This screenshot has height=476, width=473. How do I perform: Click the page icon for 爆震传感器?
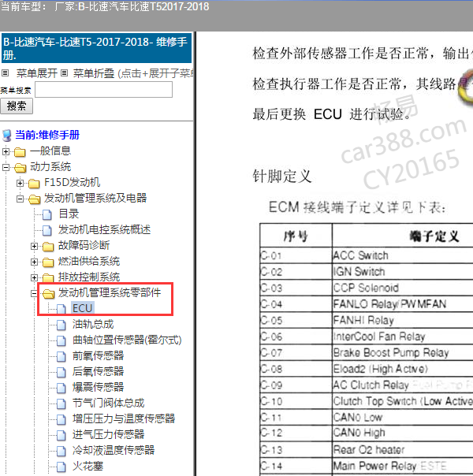[61, 389]
